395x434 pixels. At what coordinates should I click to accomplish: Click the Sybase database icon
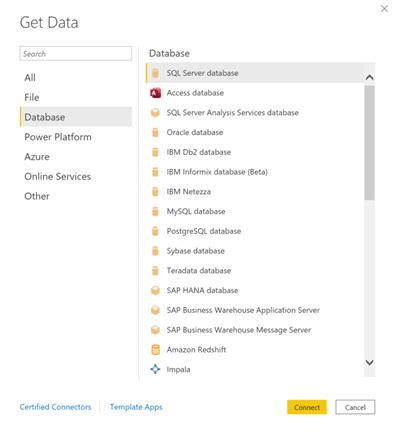click(x=155, y=251)
